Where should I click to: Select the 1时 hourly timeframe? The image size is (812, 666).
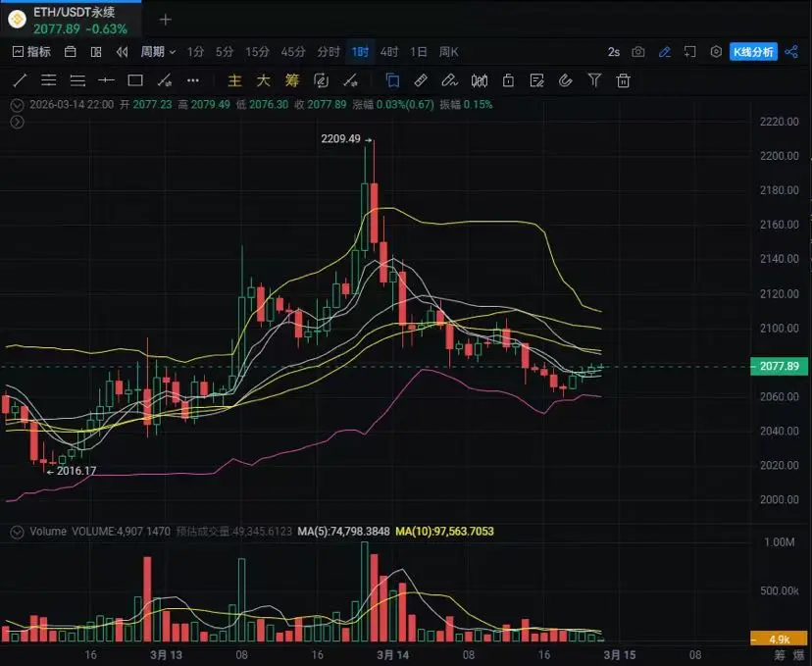coord(360,52)
